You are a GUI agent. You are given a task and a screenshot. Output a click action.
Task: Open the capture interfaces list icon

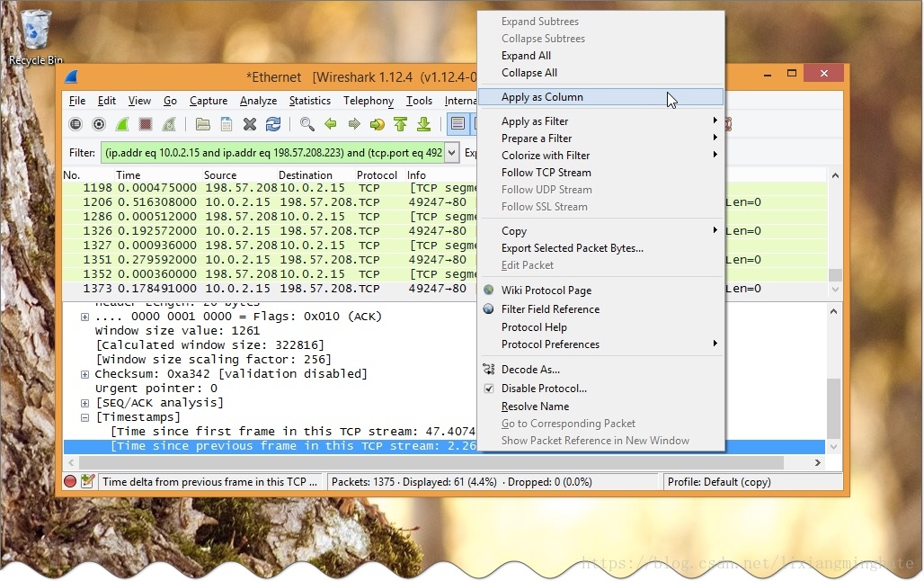pyautogui.click(x=76, y=124)
